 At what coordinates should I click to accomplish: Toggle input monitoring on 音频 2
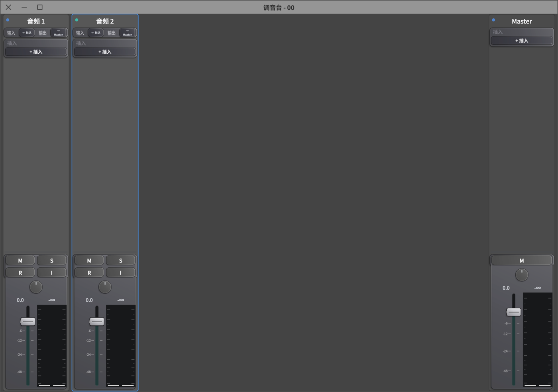click(x=121, y=273)
